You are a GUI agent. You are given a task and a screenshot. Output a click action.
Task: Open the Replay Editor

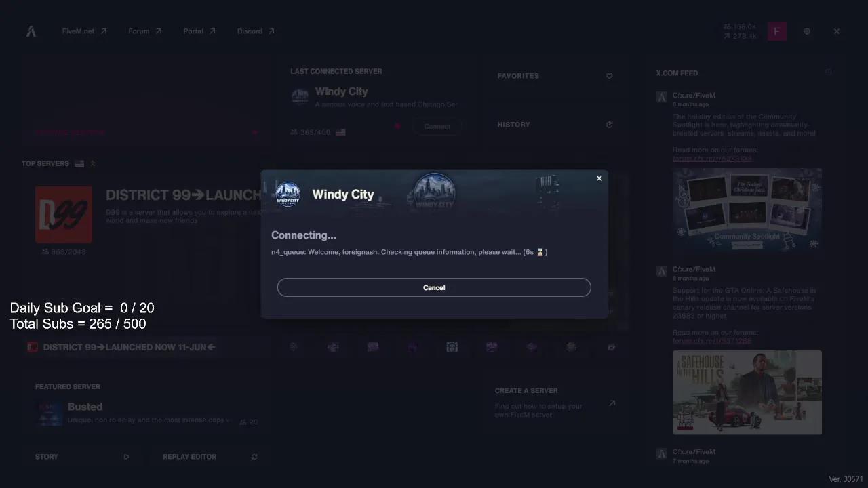(210, 457)
